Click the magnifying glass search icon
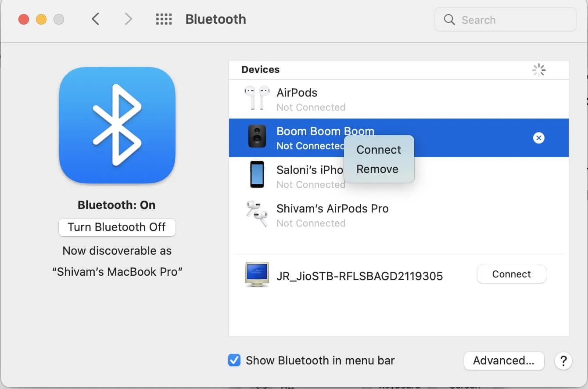Screen dimensions: 588x389 click(x=449, y=19)
